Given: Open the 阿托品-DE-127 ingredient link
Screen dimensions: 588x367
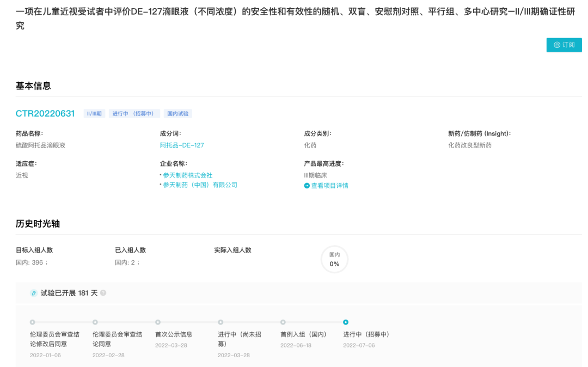Looking at the screenshot, I should tap(182, 145).
